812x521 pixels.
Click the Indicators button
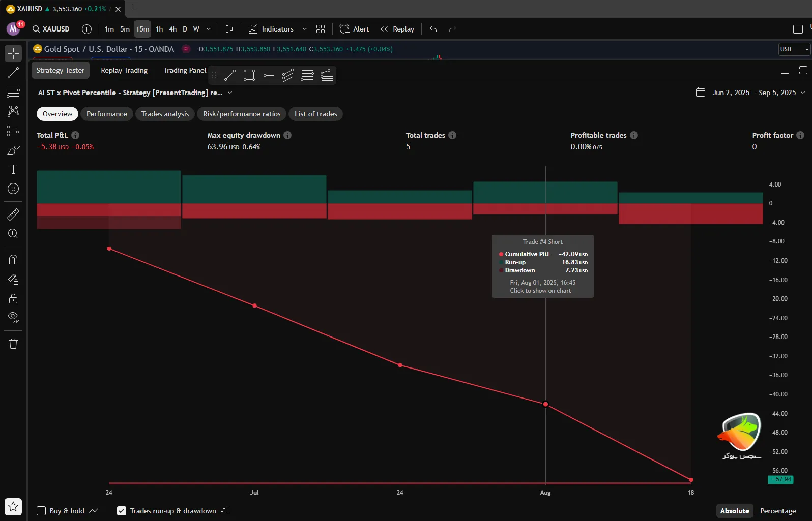(x=271, y=29)
